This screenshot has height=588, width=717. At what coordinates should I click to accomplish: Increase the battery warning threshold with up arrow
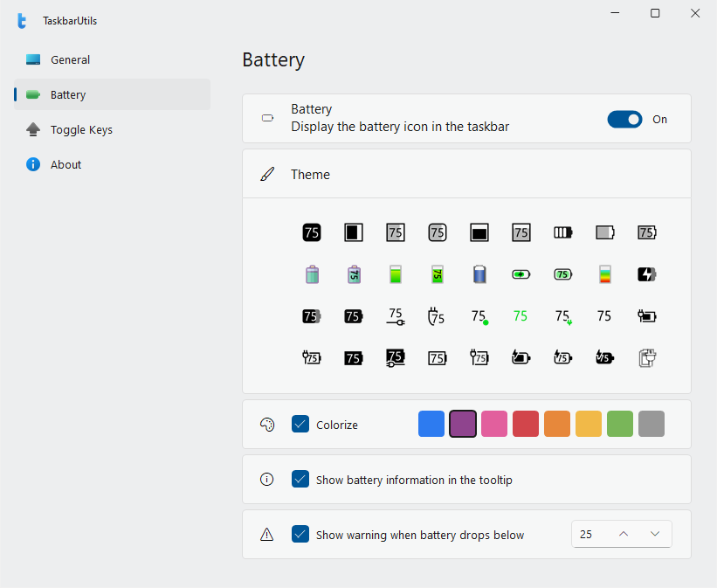(x=624, y=535)
